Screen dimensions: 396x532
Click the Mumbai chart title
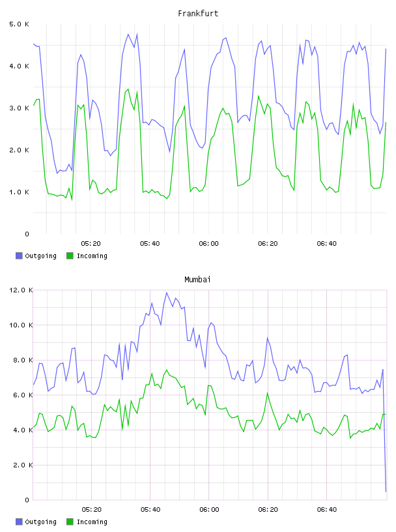point(197,280)
